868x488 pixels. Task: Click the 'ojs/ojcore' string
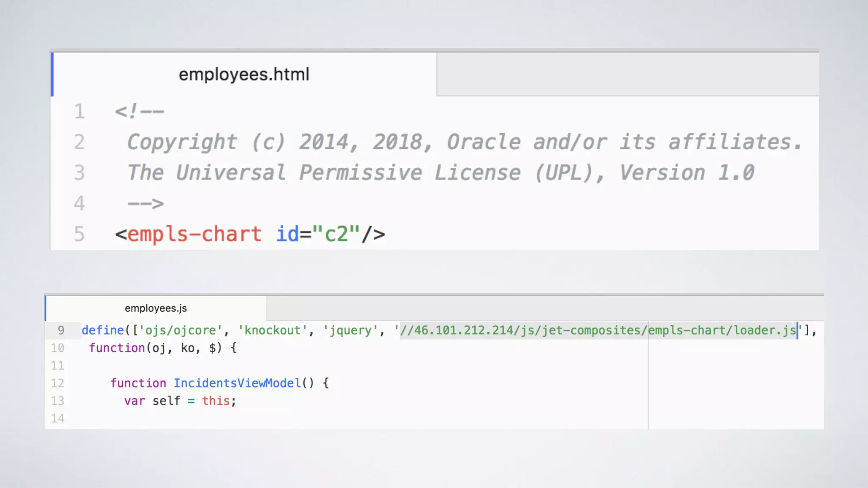181,330
